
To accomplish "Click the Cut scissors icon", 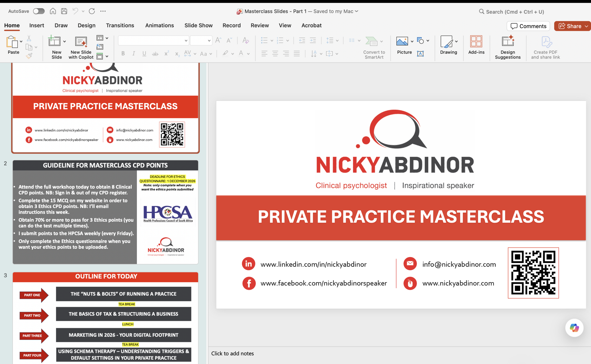I will click(29, 38).
